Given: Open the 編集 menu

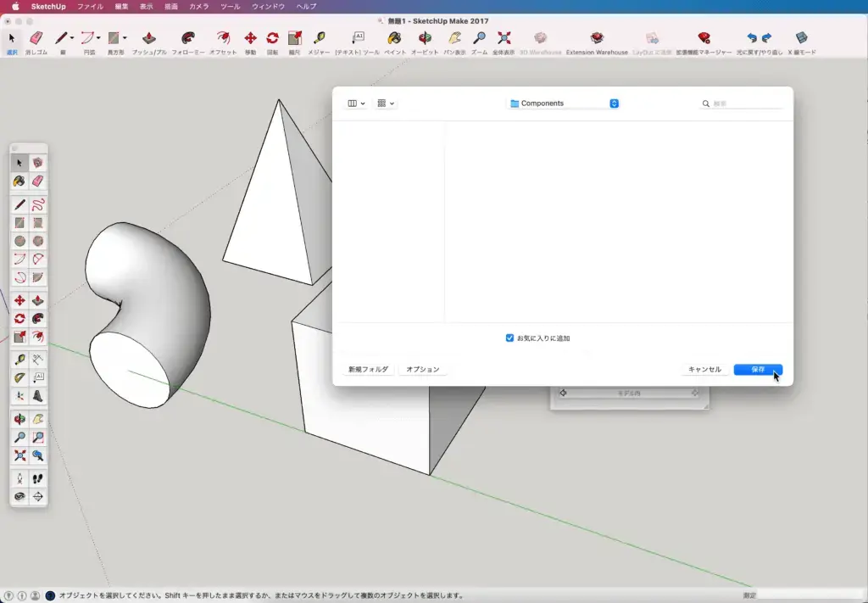Looking at the screenshot, I should (121, 7).
